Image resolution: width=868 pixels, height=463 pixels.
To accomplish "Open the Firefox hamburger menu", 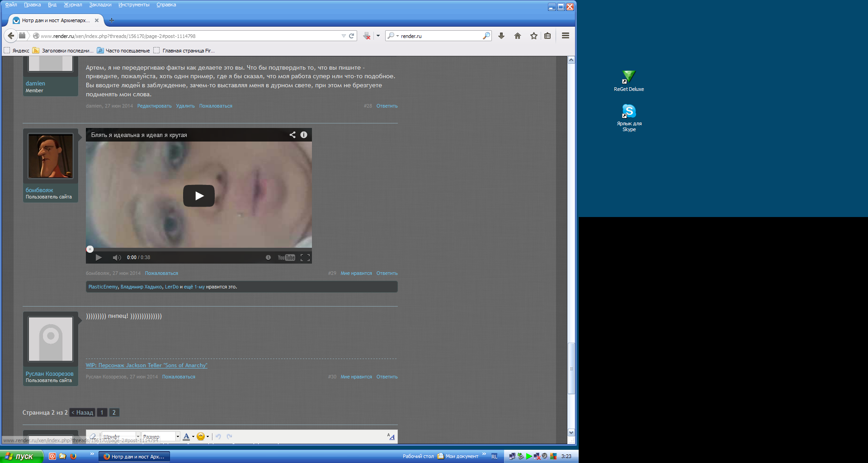I will coord(565,36).
